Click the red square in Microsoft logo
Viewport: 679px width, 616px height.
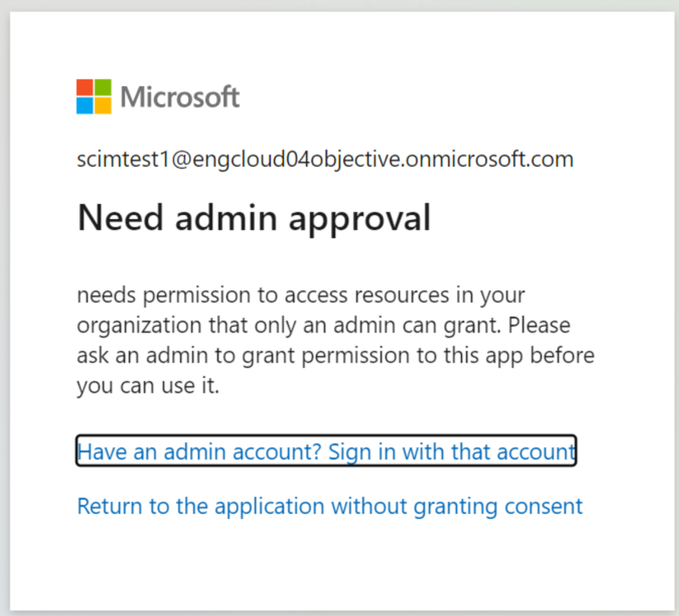[85, 87]
